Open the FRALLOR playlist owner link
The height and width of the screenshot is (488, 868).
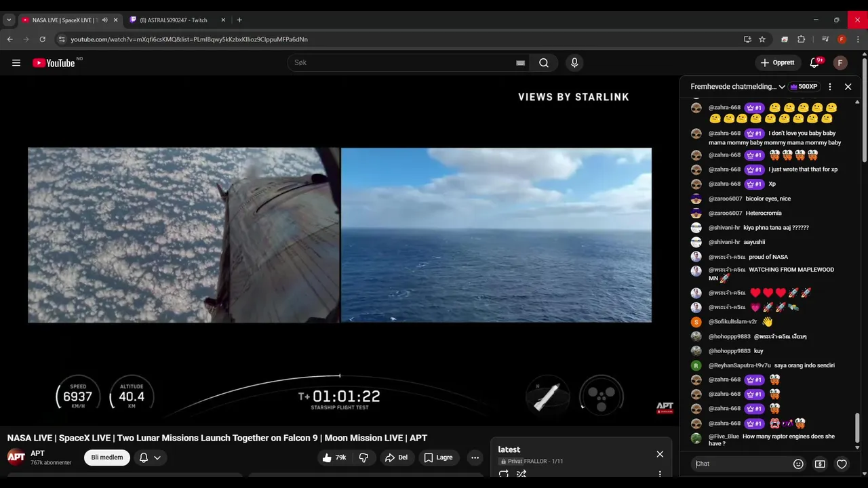point(536,462)
